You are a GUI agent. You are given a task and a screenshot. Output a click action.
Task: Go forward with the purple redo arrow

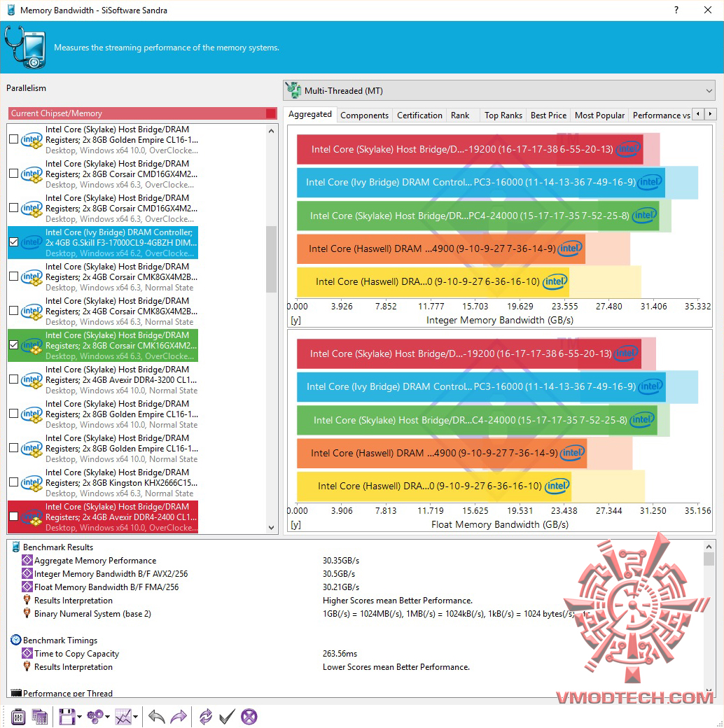[179, 717]
